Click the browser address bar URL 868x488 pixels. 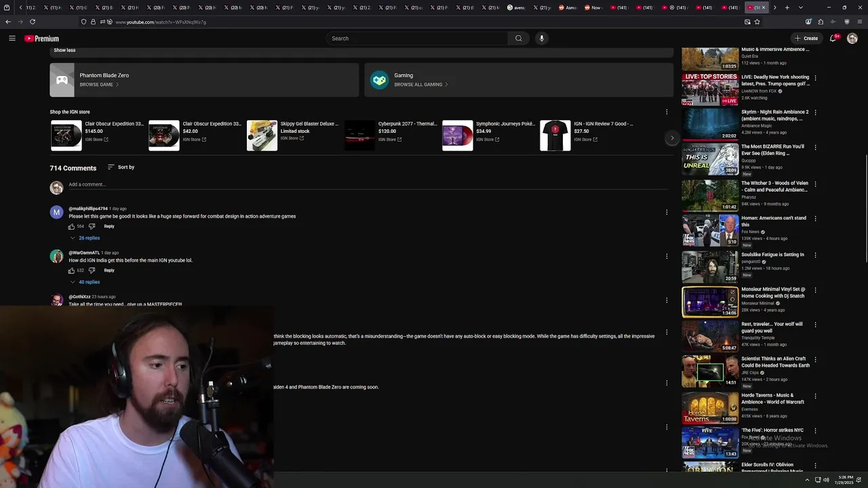(x=161, y=22)
